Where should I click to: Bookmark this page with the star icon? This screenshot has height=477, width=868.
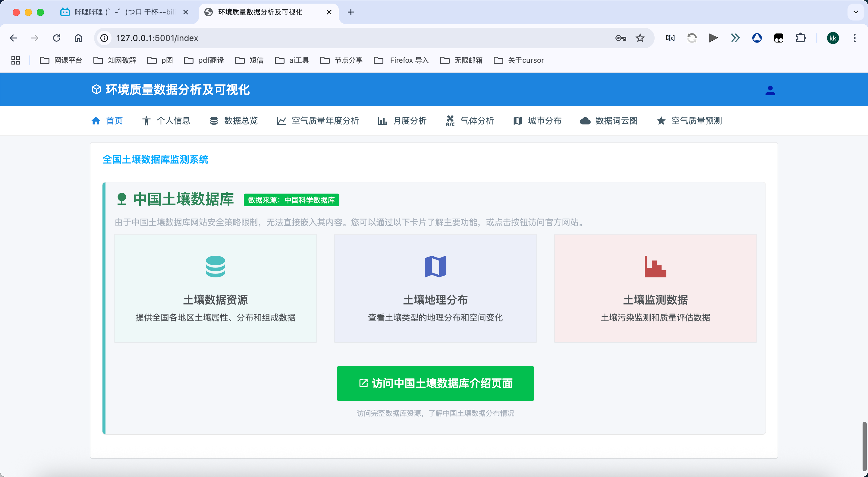640,38
